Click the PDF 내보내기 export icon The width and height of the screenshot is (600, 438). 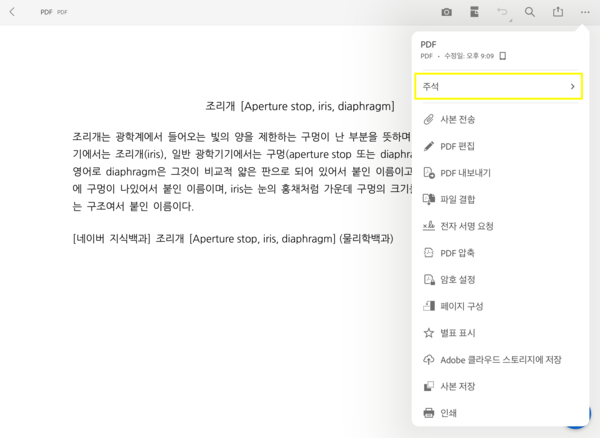point(429,173)
